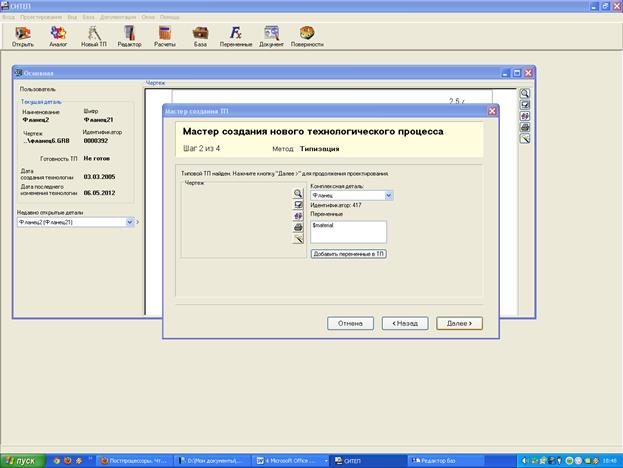Click the blue mirror icon in the Основная window

click(525, 116)
